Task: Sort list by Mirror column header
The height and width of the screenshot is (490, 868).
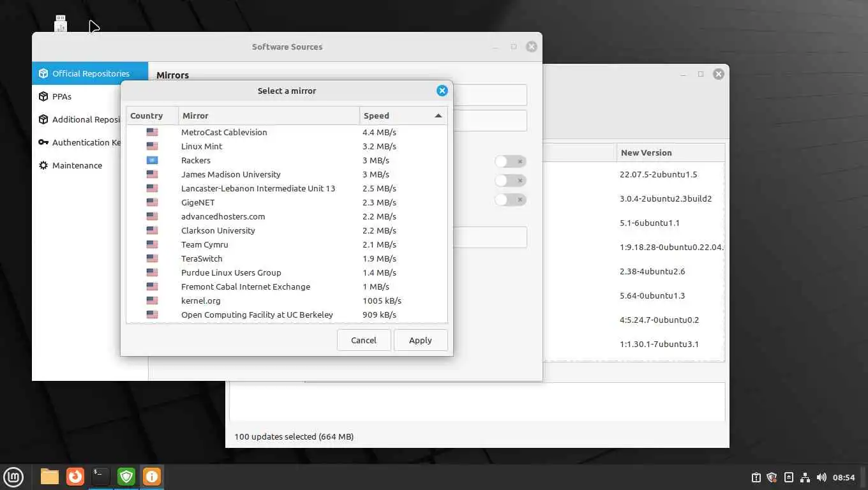Action: (x=269, y=115)
